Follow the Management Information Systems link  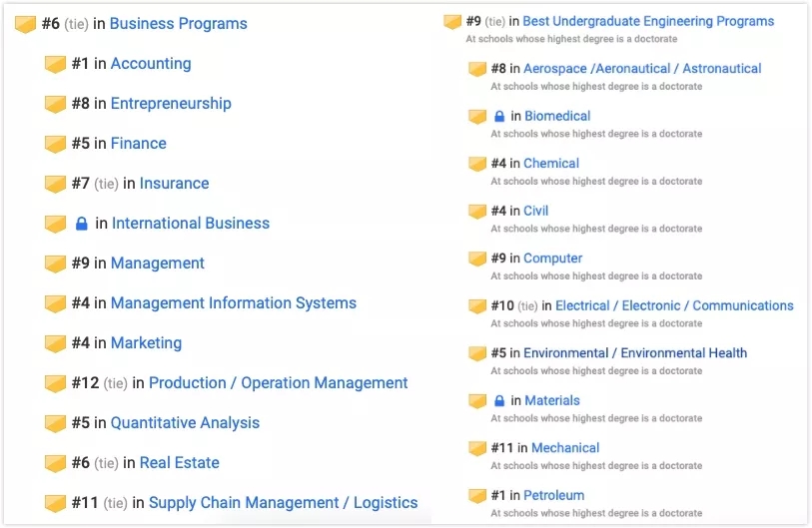click(x=233, y=303)
